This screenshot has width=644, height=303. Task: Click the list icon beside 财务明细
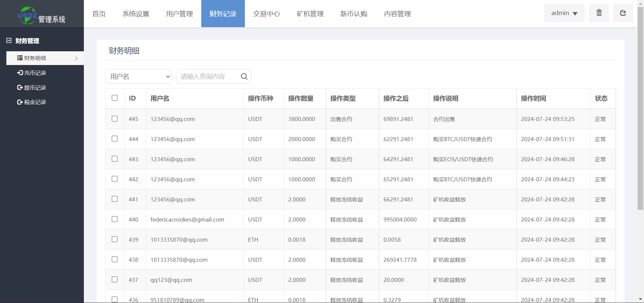pyautogui.click(x=20, y=58)
